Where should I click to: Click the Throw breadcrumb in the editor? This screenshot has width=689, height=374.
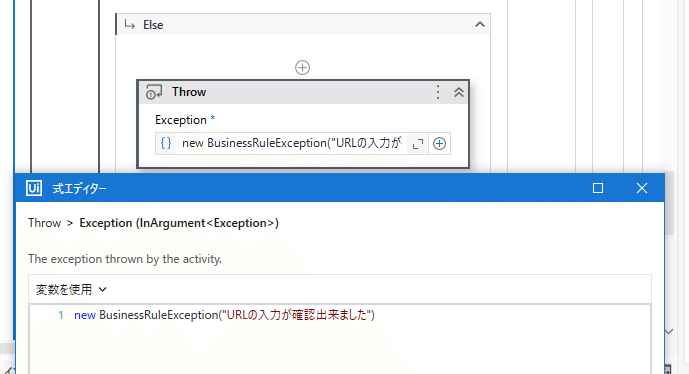click(x=44, y=223)
